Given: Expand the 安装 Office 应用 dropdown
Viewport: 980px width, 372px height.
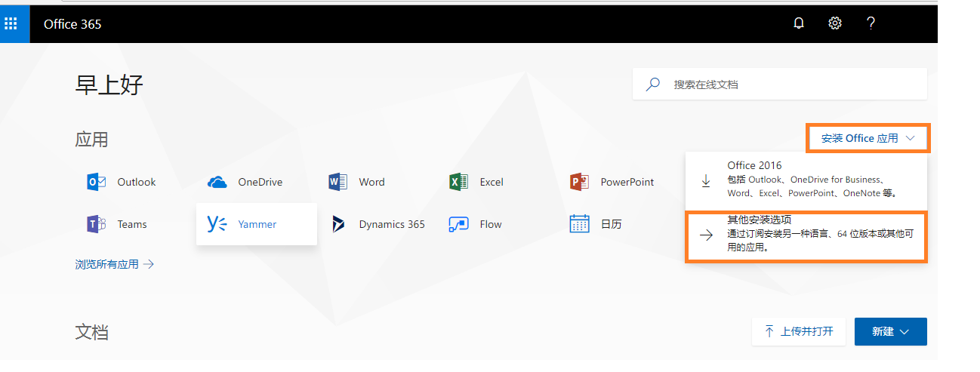Looking at the screenshot, I should tap(868, 138).
